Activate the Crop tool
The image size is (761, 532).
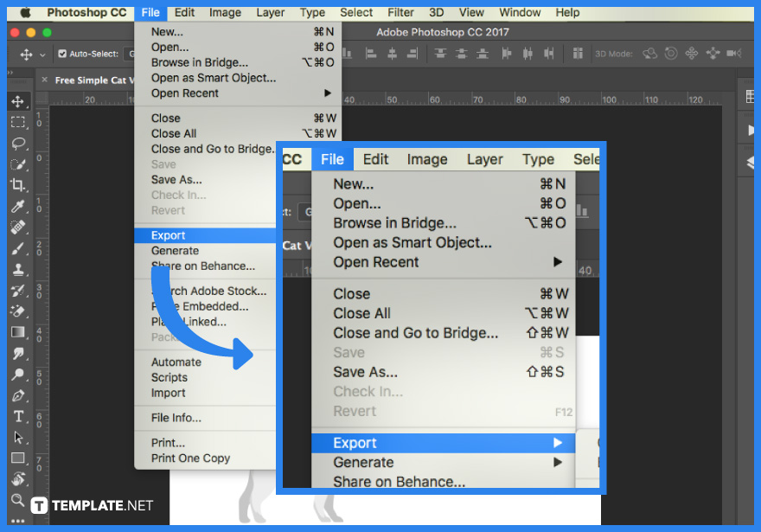(x=17, y=184)
